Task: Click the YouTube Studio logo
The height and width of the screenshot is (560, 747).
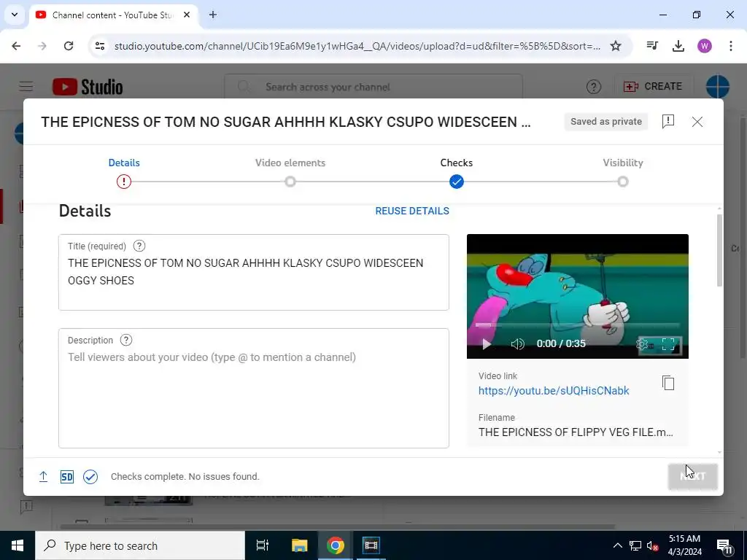Action: click(88, 87)
